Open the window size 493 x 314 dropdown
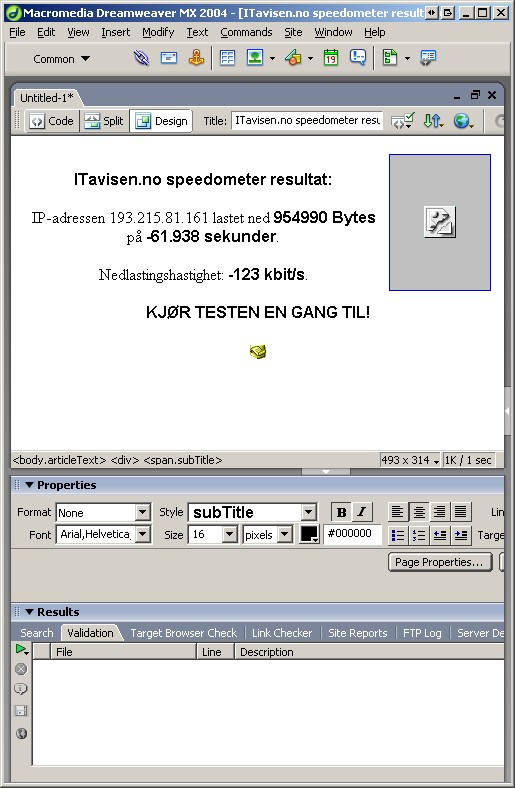The image size is (515, 788). 410,460
